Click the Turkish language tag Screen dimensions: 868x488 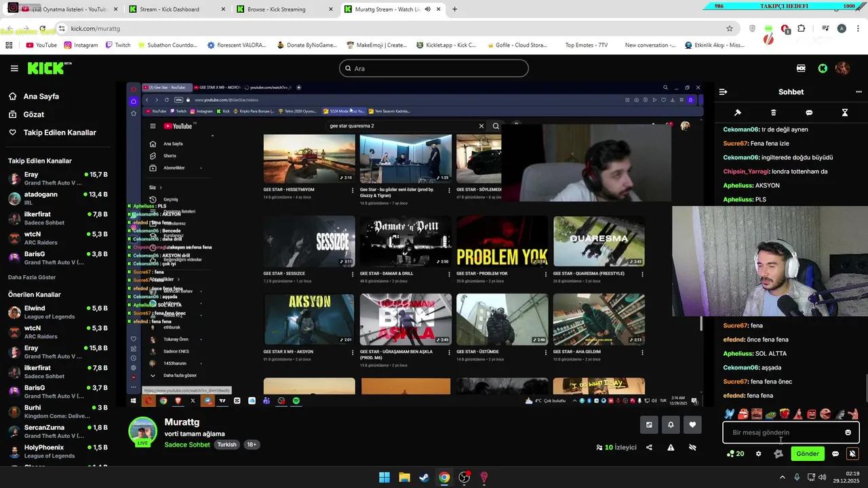(x=226, y=445)
